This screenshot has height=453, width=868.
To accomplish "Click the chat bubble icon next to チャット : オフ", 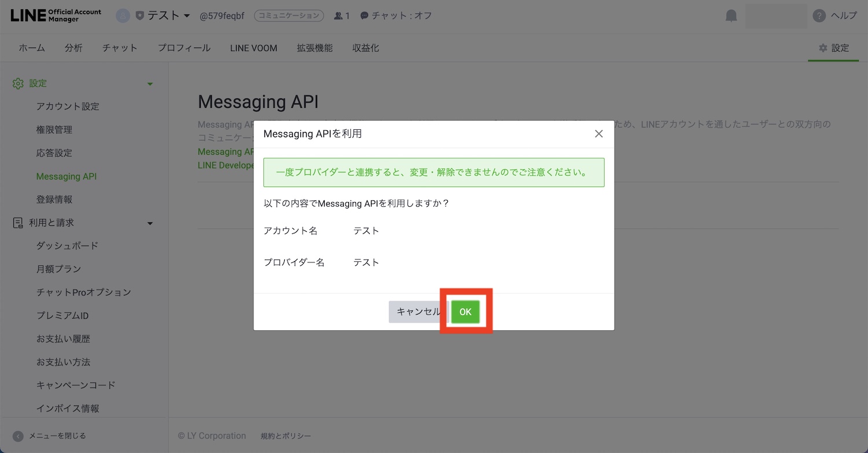I will 364,16.
